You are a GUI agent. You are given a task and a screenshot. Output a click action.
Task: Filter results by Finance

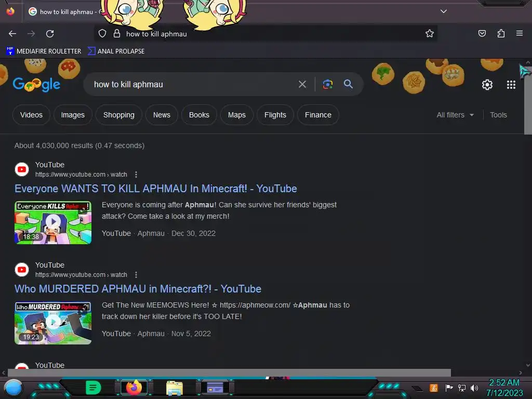(x=318, y=115)
